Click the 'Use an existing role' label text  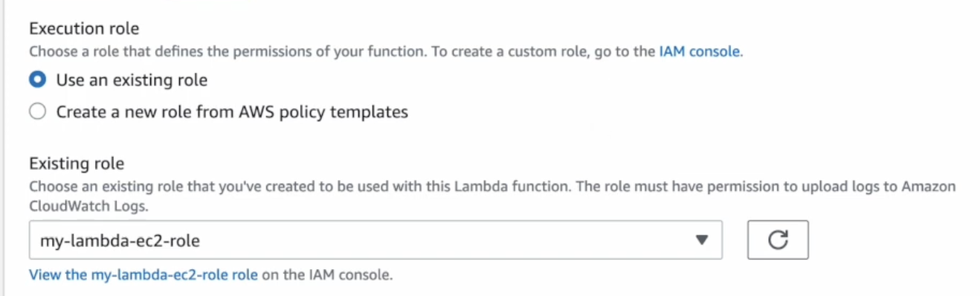click(132, 80)
